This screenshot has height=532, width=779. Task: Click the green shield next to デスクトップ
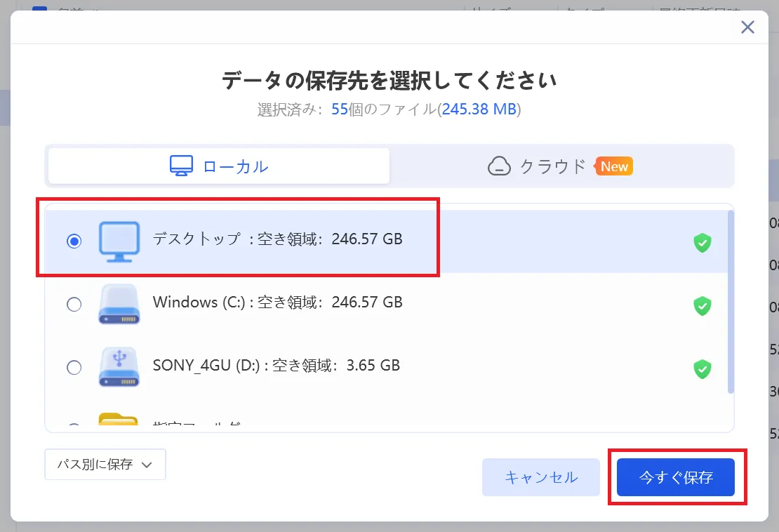point(702,242)
